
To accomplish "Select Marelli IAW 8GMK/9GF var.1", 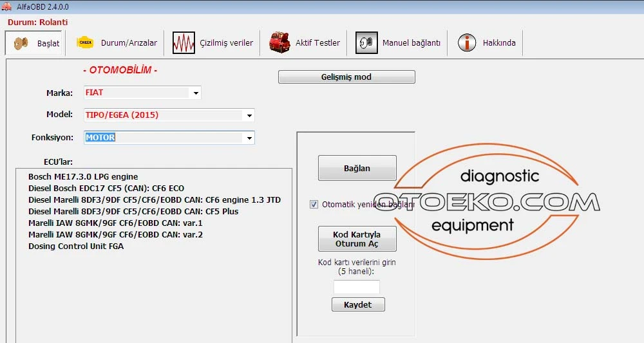I will tap(115, 223).
